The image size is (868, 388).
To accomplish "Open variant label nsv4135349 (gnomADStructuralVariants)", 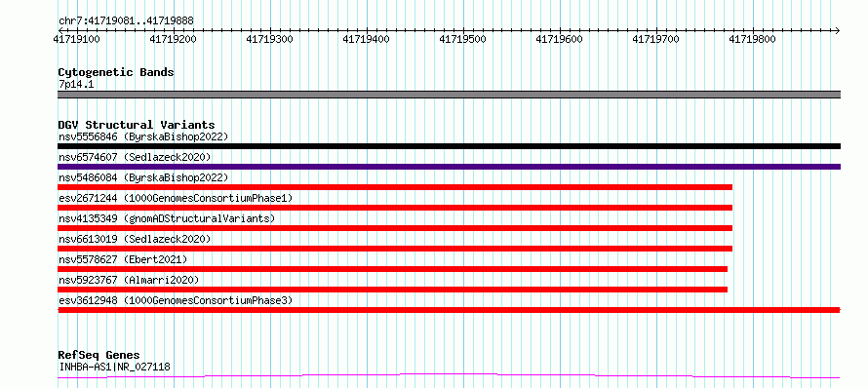I will pyautogui.click(x=167, y=218).
